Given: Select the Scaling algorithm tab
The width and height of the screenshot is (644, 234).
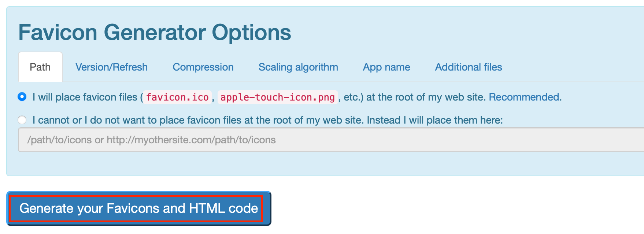Looking at the screenshot, I should pyautogui.click(x=298, y=67).
